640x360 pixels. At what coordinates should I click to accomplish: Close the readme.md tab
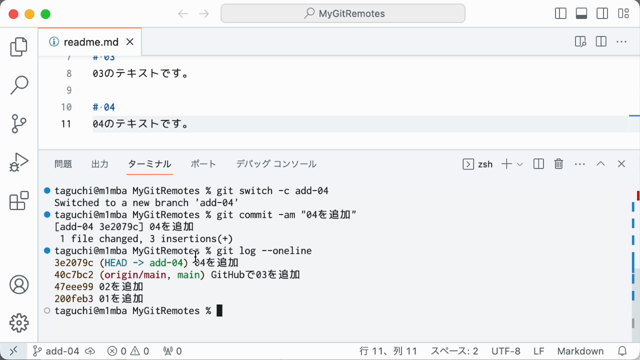130,42
